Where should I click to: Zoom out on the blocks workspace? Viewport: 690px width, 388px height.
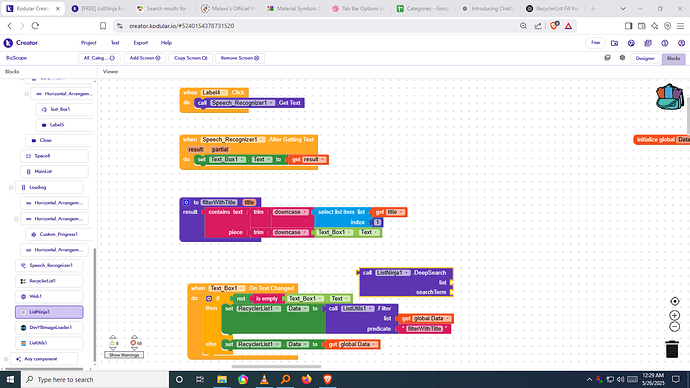tap(674, 327)
